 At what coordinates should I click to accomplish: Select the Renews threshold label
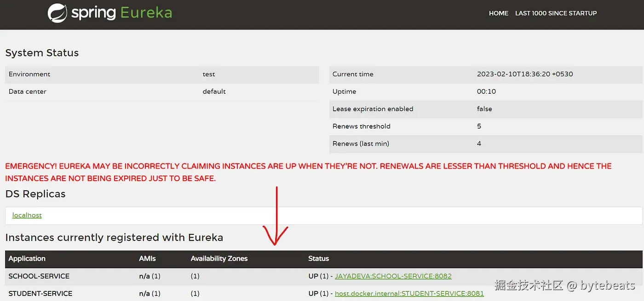362,126
